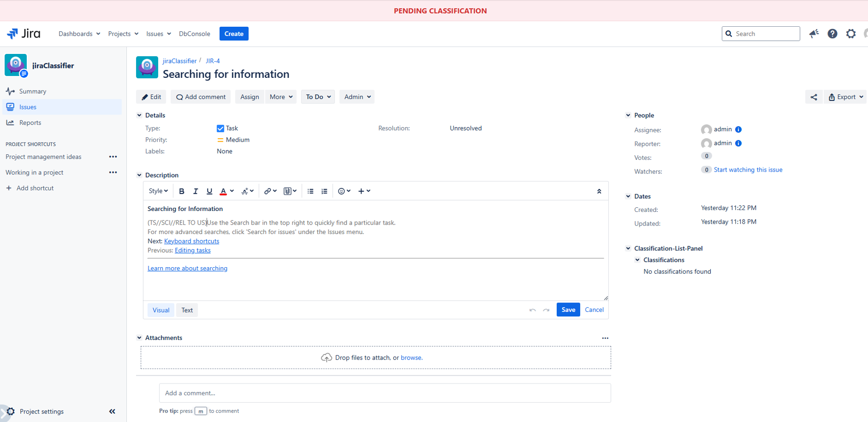Apply bold formatting in the editor
868x422 pixels.
[182, 191]
